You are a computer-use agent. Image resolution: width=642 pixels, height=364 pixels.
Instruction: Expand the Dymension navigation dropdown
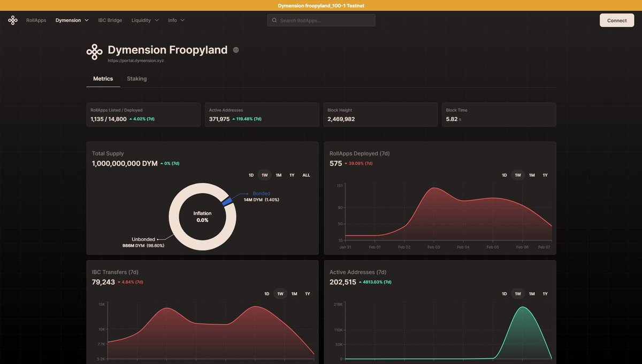tap(72, 20)
